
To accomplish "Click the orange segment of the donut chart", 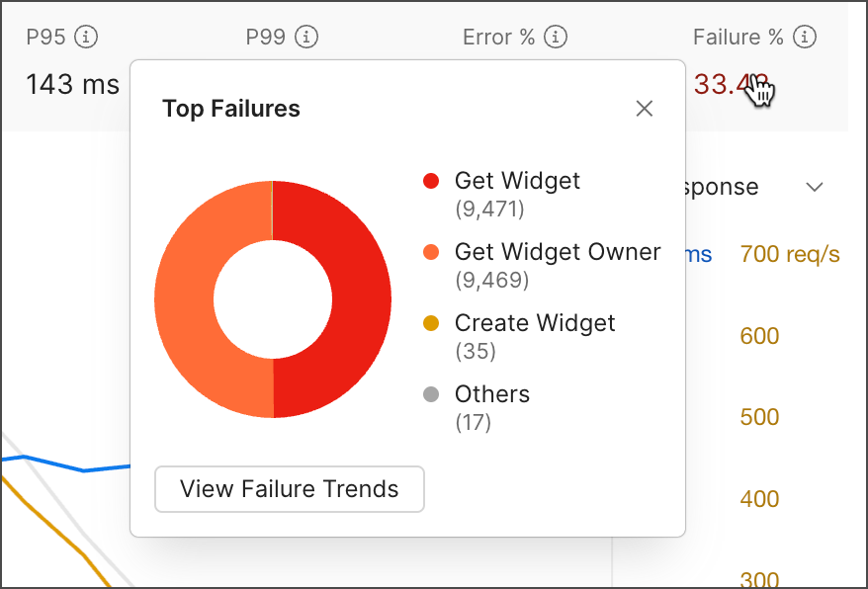I will pos(193,296).
